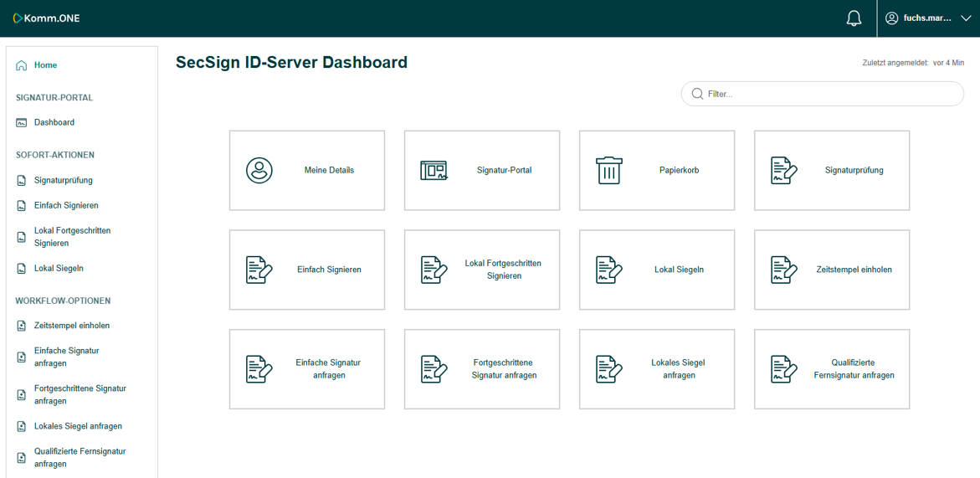The width and height of the screenshot is (980, 478).
Task: Click the Qualifizierte Fernsignatur anfragen tile icon
Action: (784, 368)
